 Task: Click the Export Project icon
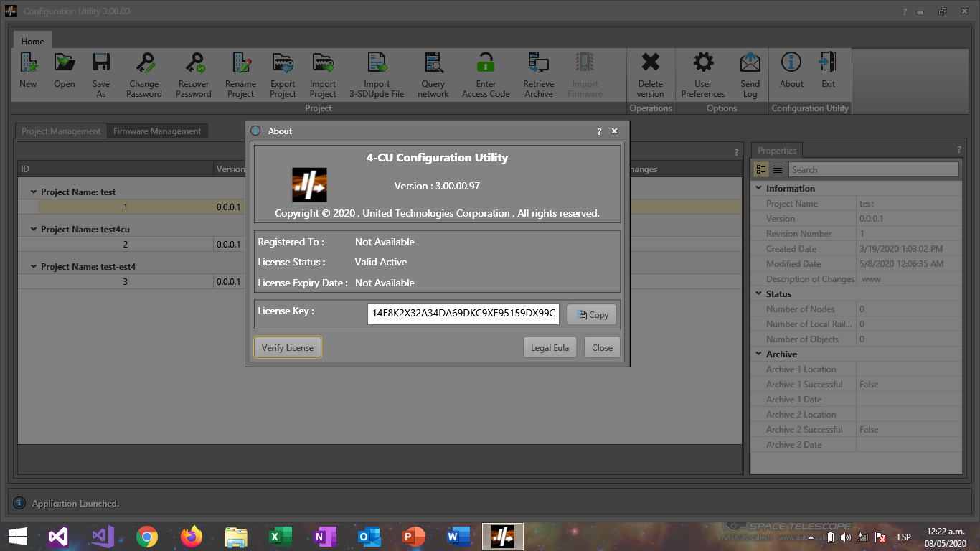tap(283, 63)
